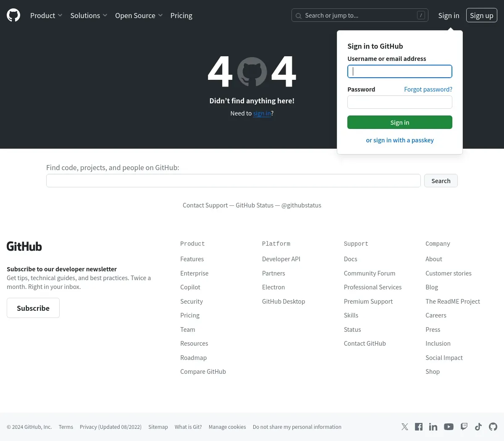Open Social Impact footer link

(444, 358)
